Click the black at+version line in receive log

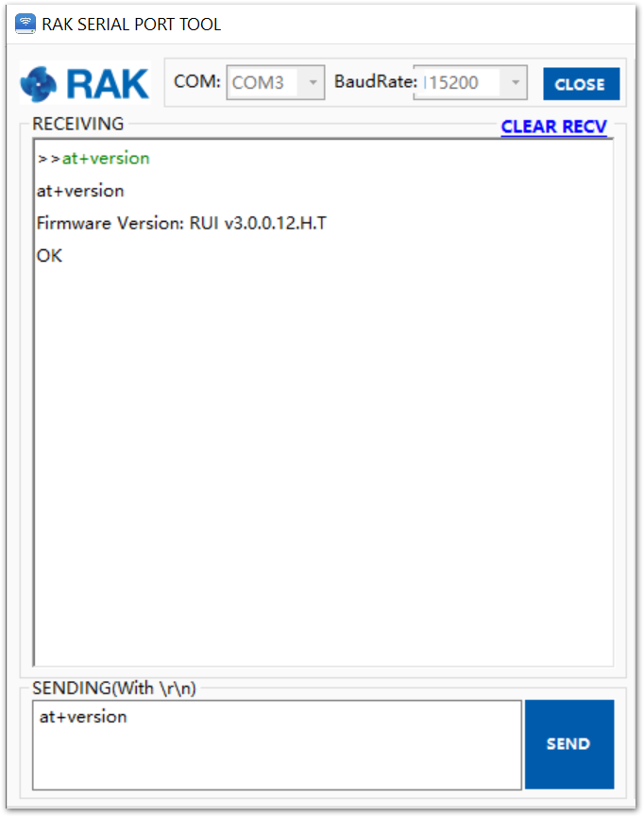[80, 191]
